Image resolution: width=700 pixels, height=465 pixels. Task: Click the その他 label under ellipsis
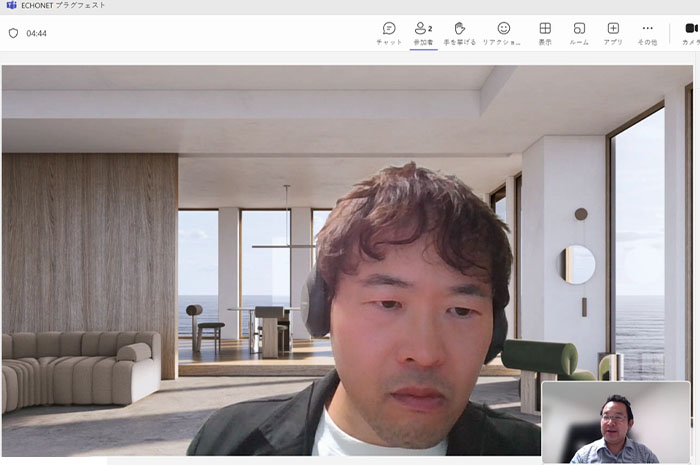click(647, 42)
